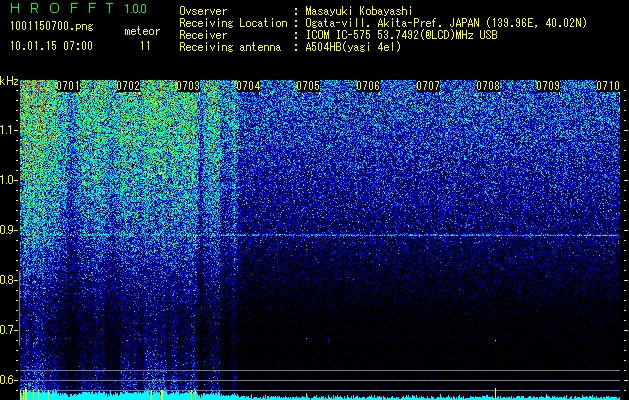Click the date stamp 10.01.15 07:00
Image resolution: width=629 pixels, height=400 pixels.
point(51,46)
